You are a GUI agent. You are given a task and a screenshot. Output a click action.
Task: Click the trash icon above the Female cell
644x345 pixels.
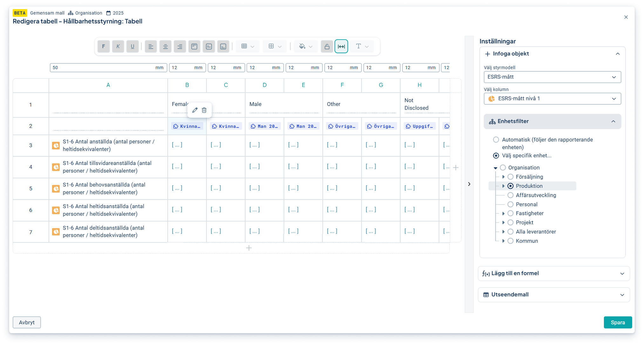click(204, 110)
